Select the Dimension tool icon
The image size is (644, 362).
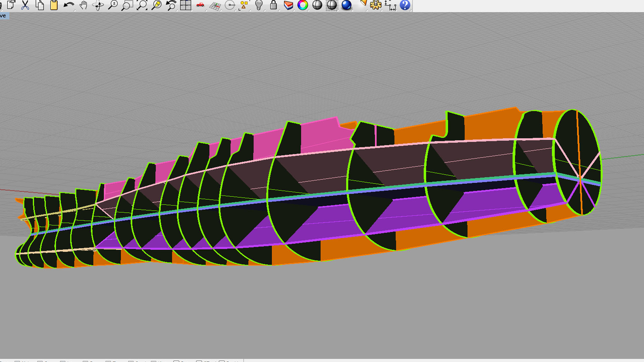click(390, 5)
